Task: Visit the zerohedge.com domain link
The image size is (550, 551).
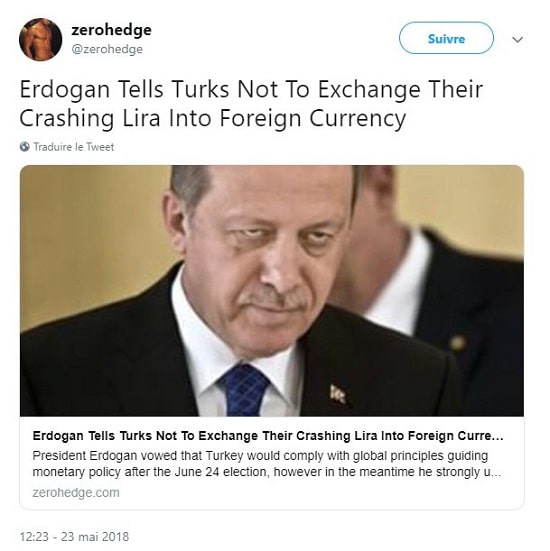Action: pyautogui.click(x=76, y=492)
